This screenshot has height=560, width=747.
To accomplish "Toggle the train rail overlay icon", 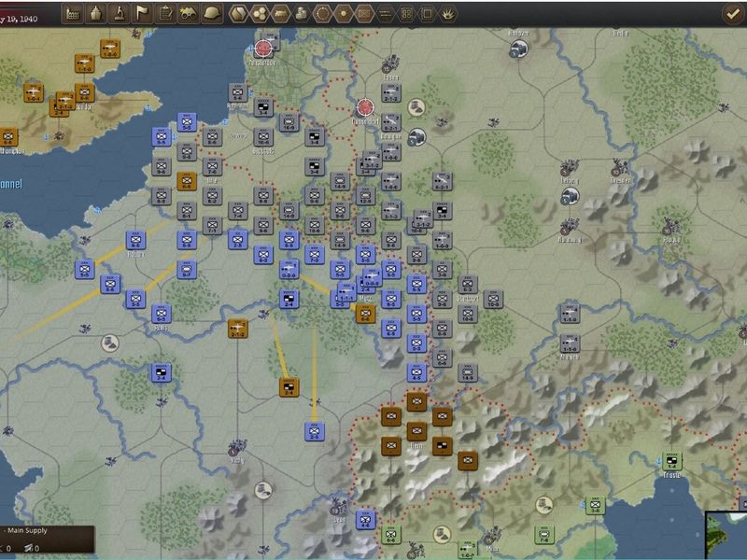I will click(x=280, y=14).
